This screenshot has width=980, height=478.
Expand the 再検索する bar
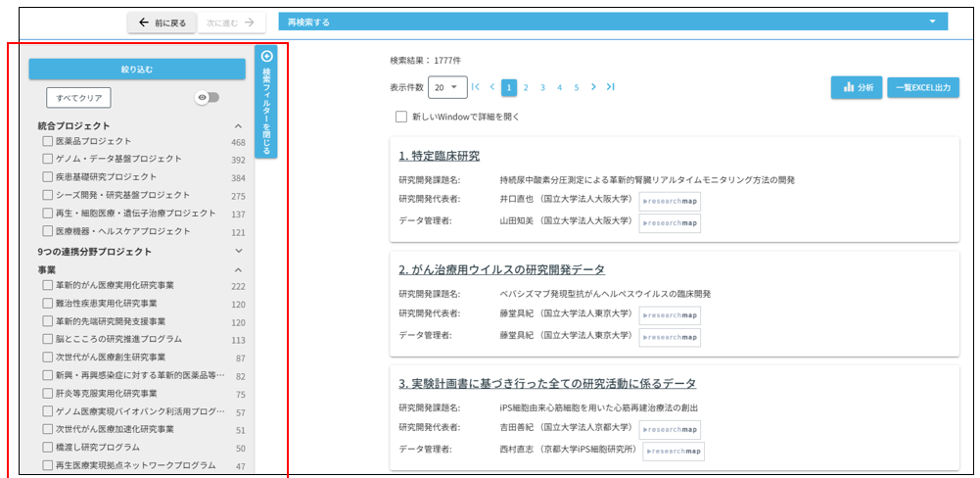tap(613, 22)
